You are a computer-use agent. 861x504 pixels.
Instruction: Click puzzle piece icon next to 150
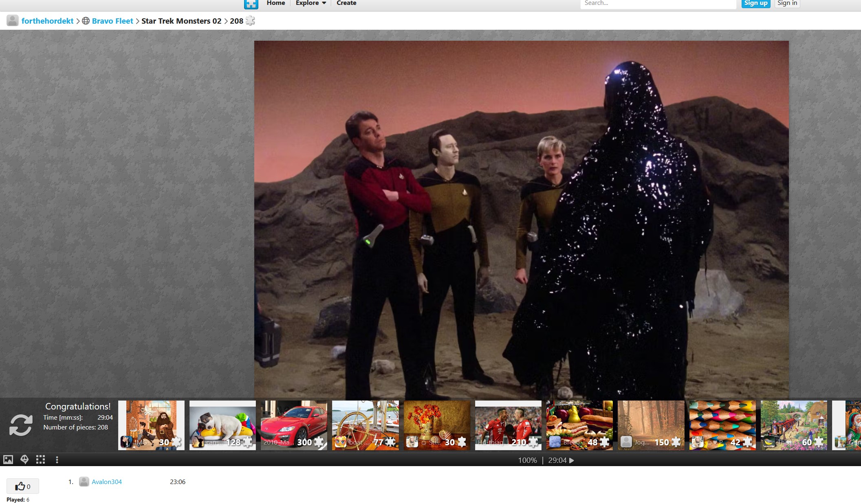(676, 442)
